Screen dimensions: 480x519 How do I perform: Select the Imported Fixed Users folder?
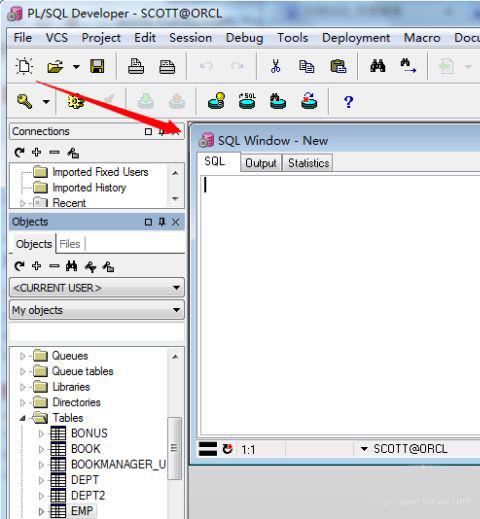[100, 172]
